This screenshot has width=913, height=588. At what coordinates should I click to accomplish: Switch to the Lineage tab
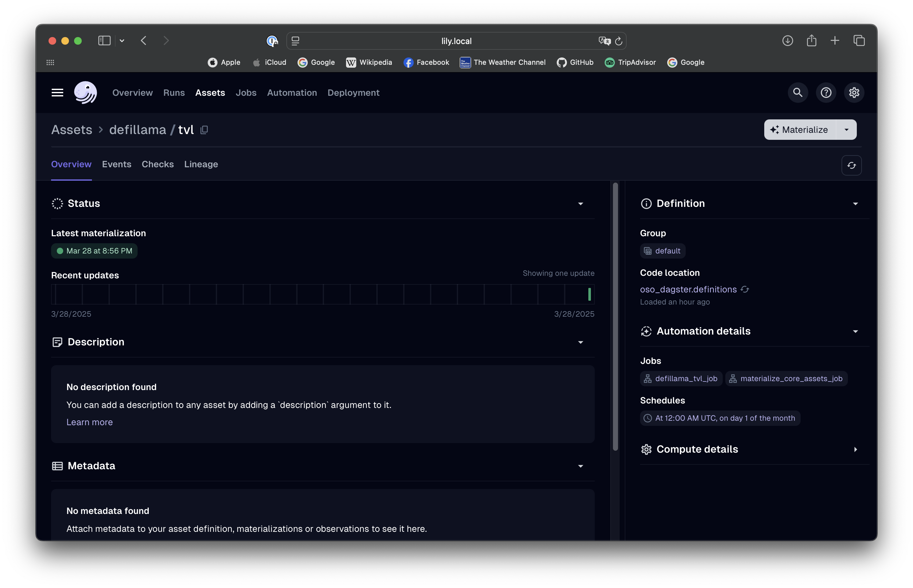pyautogui.click(x=201, y=164)
